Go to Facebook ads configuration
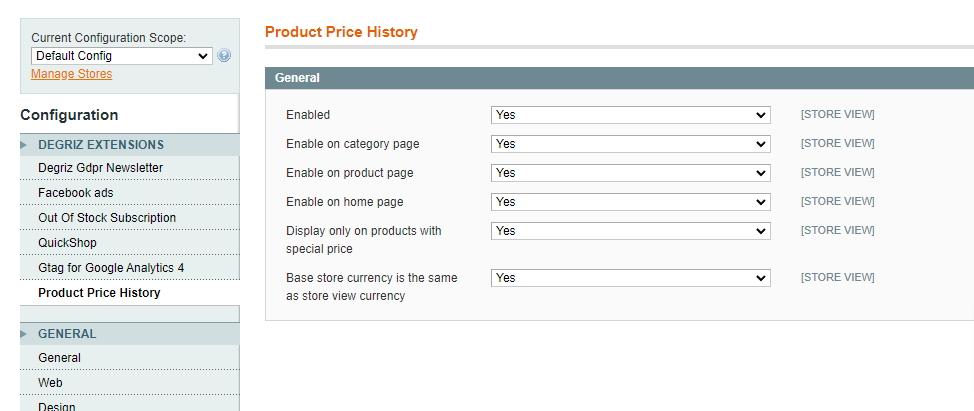The height and width of the screenshot is (411, 974). [76, 193]
